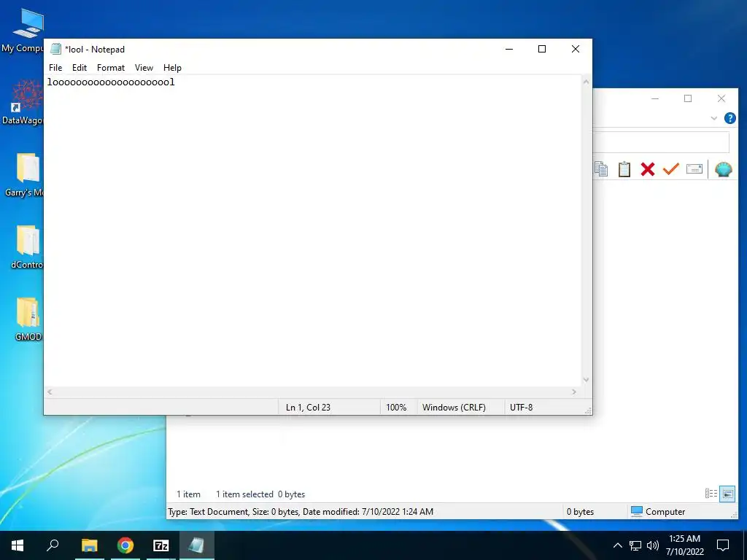Image resolution: width=747 pixels, height=560 pixels.
Task: Open taskbar Search magnifier
Action: point(53,545)
